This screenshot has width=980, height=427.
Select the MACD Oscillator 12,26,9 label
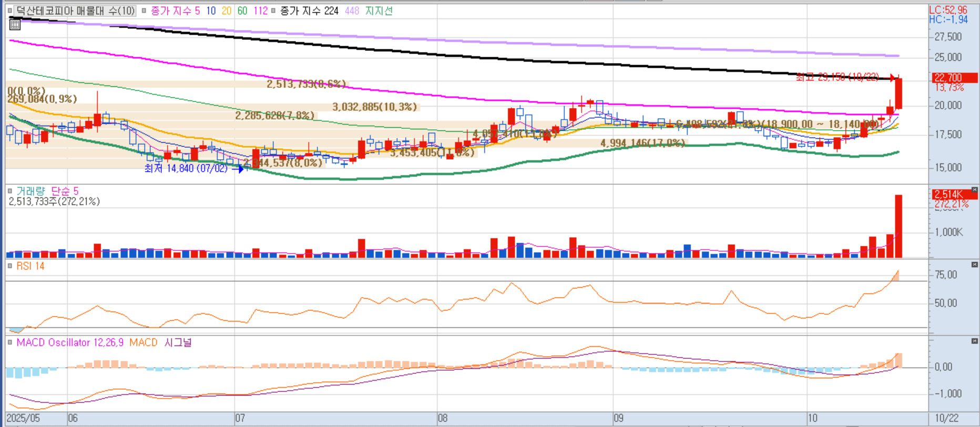70,342
